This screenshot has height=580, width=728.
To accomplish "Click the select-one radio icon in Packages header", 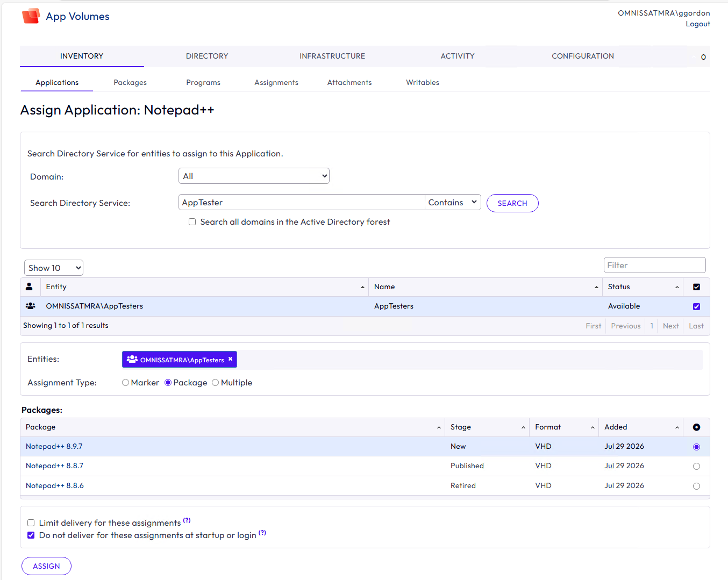I will pyautogui.click(x=696, y=427).
